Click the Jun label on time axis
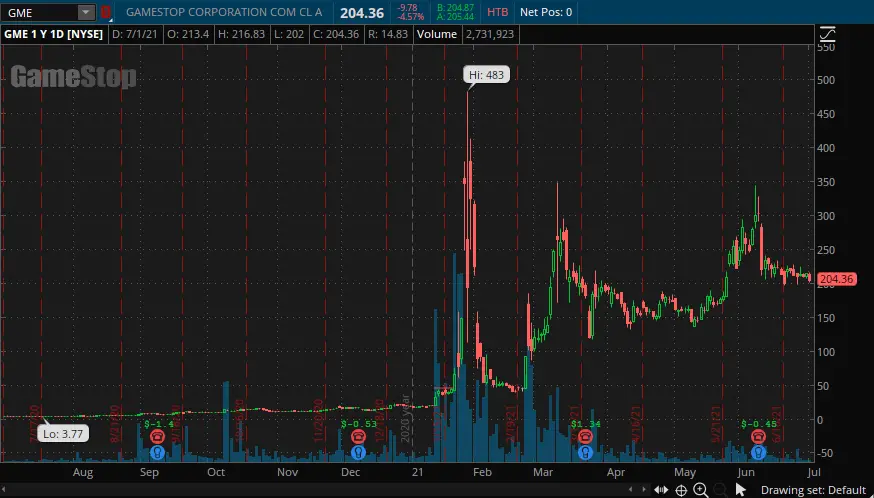874x498 pixels. [x=746, y=472]
